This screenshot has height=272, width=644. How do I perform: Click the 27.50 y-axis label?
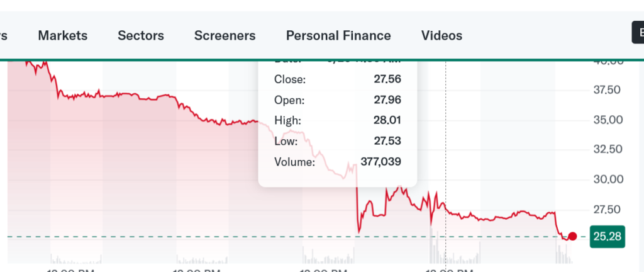[x=607, y=209]
